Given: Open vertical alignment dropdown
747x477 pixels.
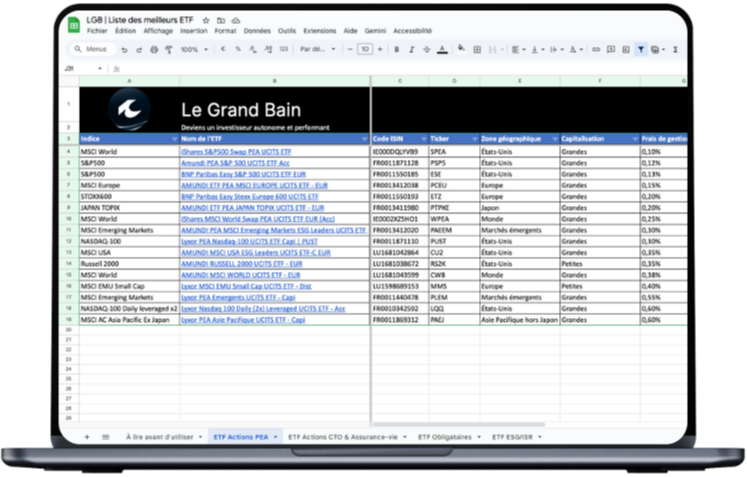Looking at the screenshot, I should (537, 49).
